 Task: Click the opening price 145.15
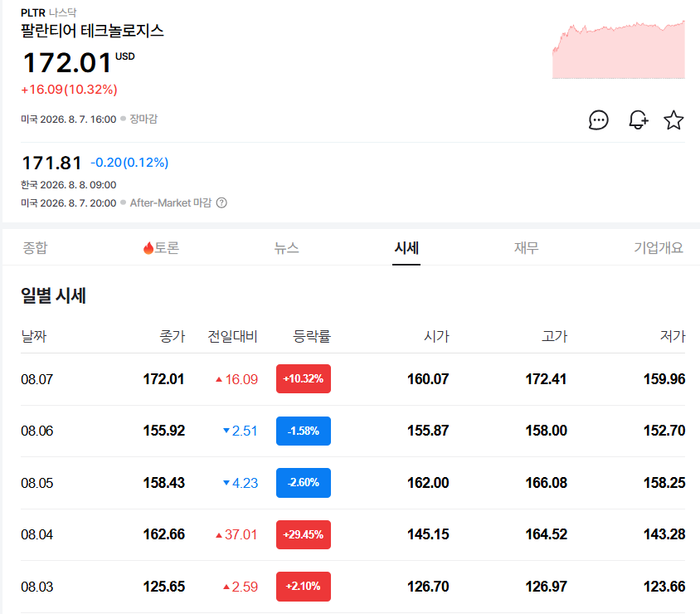(428, 534)
